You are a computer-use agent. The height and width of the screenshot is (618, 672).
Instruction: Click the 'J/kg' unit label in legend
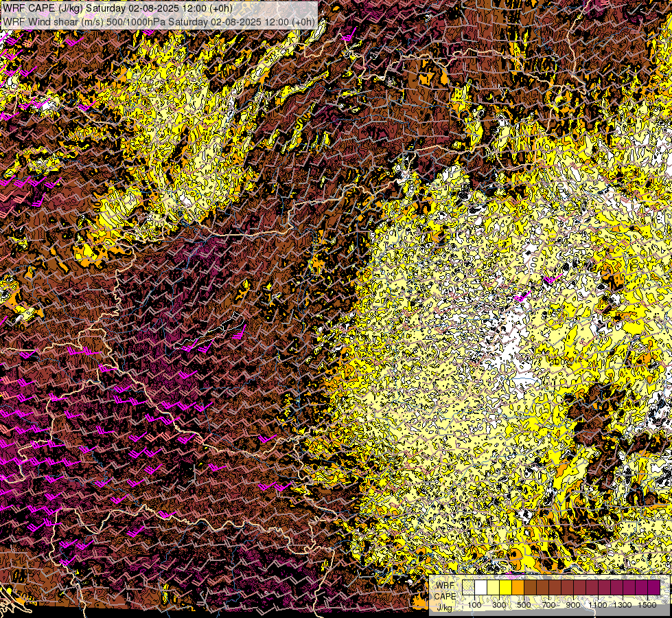(x=444, y=608)
